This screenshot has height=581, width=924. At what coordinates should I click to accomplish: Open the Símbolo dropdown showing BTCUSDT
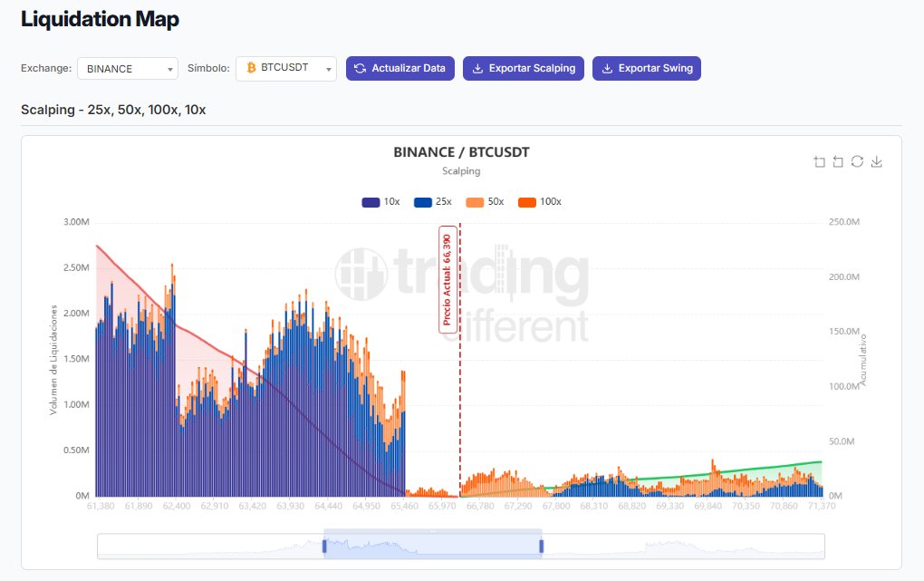click(x=285, y=67)
